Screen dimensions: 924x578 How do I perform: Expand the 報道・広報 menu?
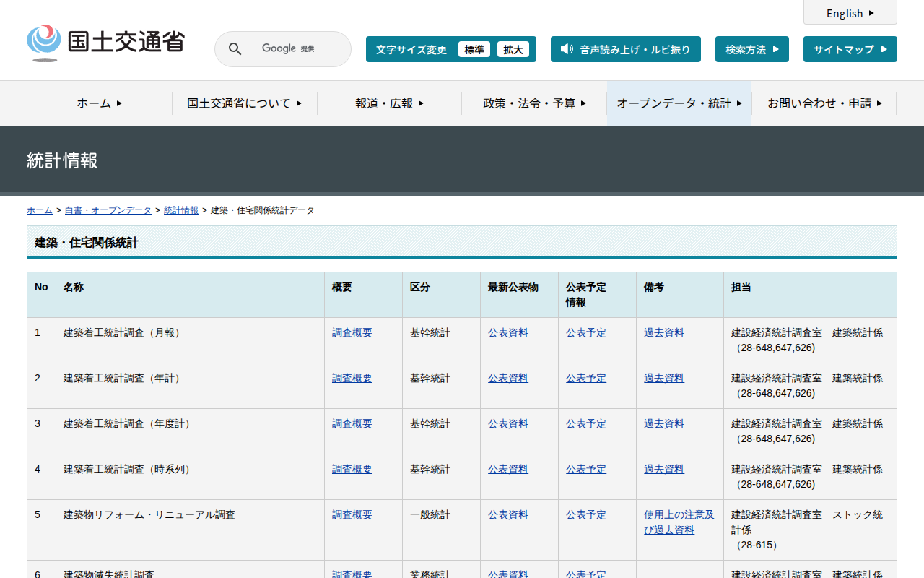point(389,103)
